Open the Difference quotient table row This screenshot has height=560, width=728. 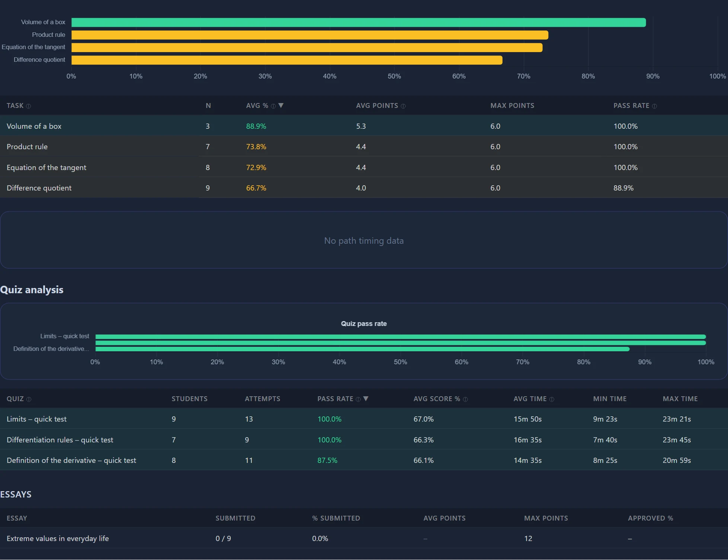(x=364, y=188)
